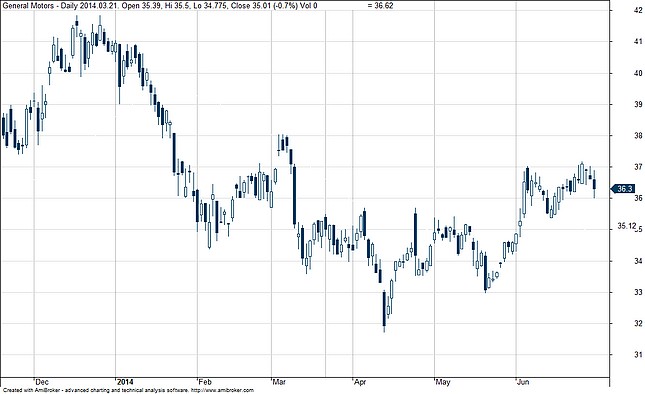Click the 'Created with AmiBroker' footer text
Image resolution: width=645 pixels, height=394 pixels.
(x=30, y=390)
